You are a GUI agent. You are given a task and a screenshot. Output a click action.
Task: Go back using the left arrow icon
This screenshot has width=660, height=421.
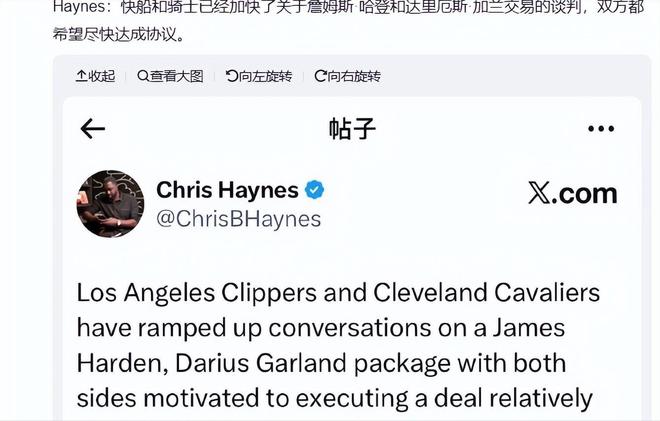[x=93, y=128]
